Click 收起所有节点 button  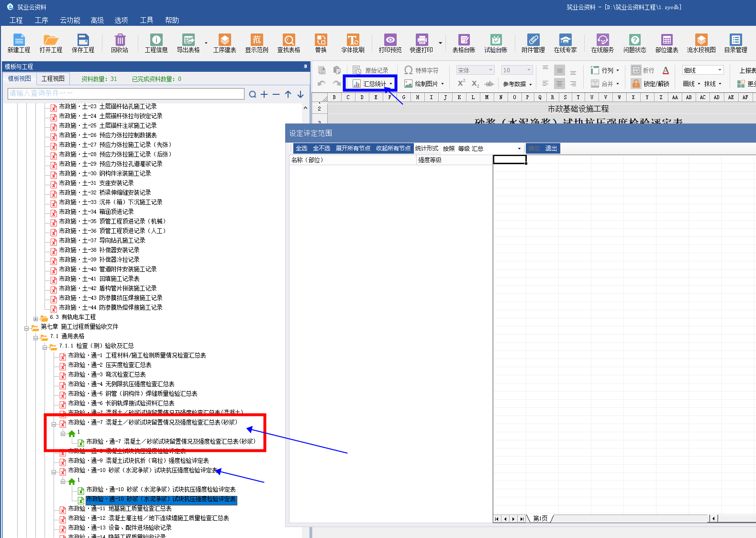(393, 148)
